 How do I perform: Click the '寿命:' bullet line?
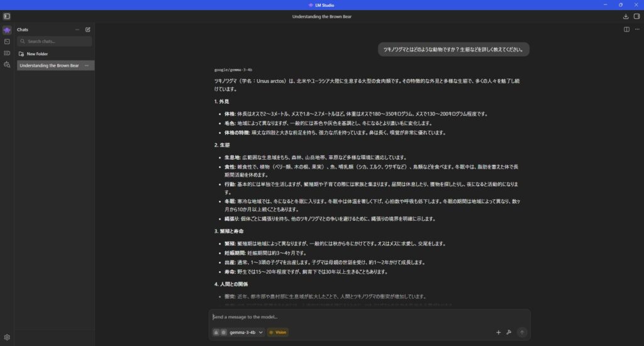coord(306,272)
